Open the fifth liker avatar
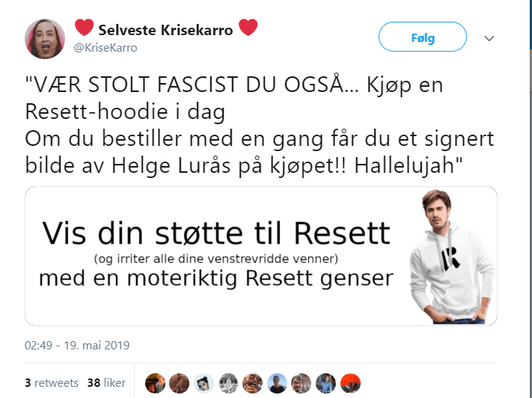Screen dimensions: 532x398 252,383
